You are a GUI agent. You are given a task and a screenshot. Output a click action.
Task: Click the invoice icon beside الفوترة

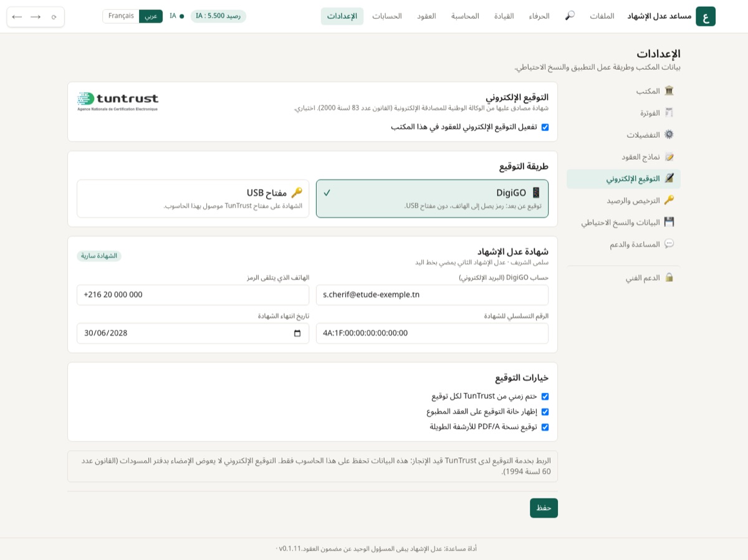(669, 113)
